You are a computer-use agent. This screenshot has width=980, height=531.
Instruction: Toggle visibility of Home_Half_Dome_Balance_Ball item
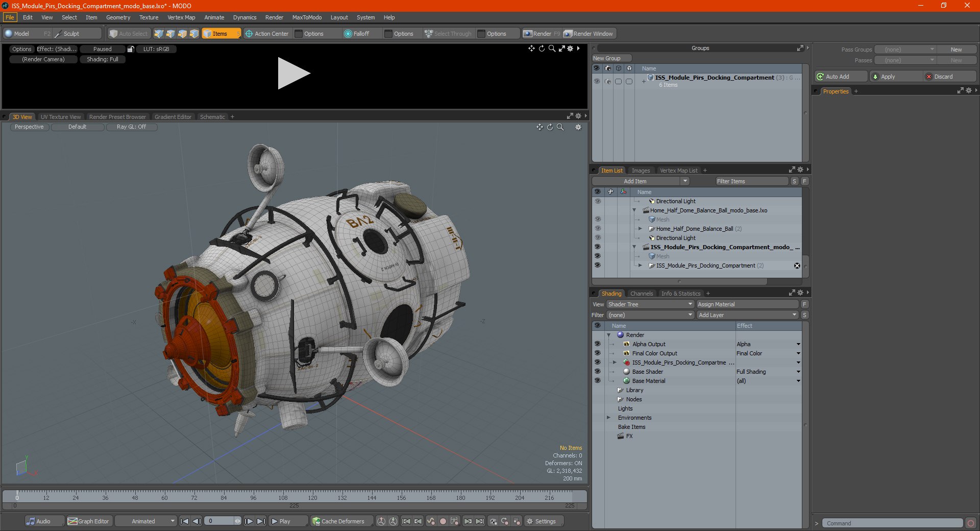pos(597,229)
